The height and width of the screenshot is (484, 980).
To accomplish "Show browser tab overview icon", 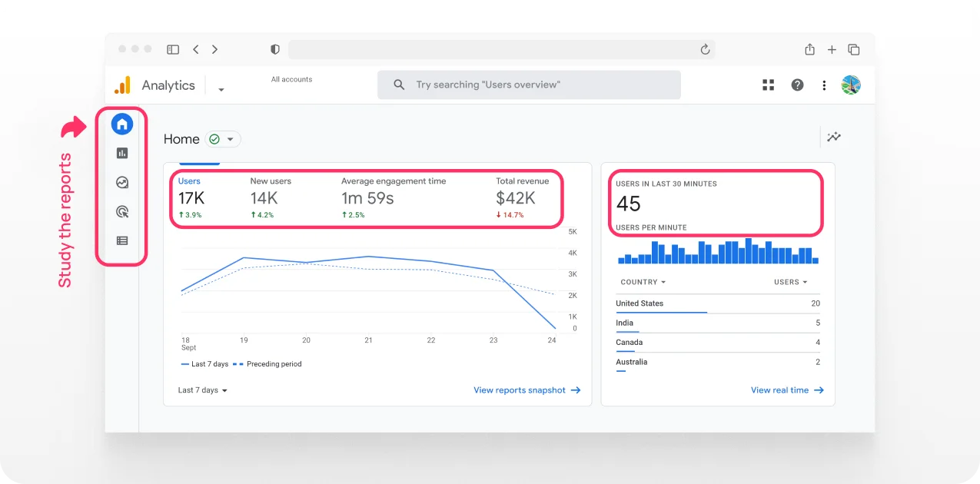I will click(853, 49).
